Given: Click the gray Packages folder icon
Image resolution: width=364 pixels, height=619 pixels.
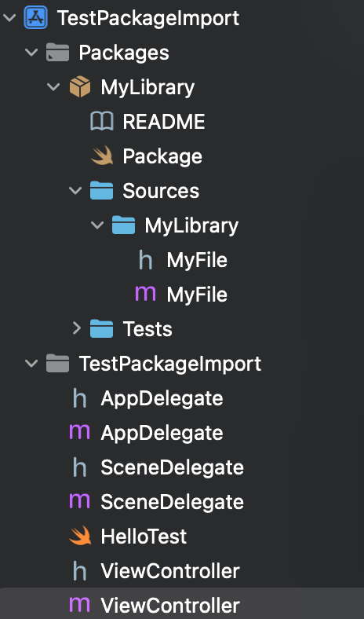Looking at the screenshot, I should click(x=57, y=53).
